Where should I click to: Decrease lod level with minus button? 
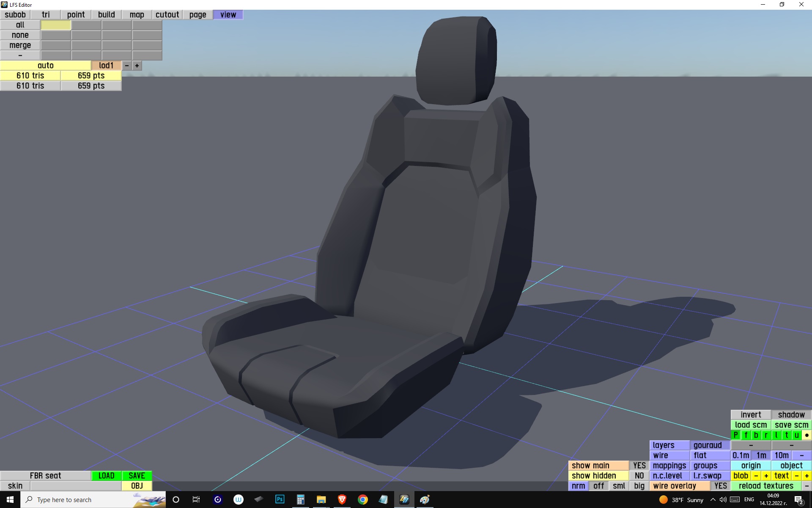point(127,66)
